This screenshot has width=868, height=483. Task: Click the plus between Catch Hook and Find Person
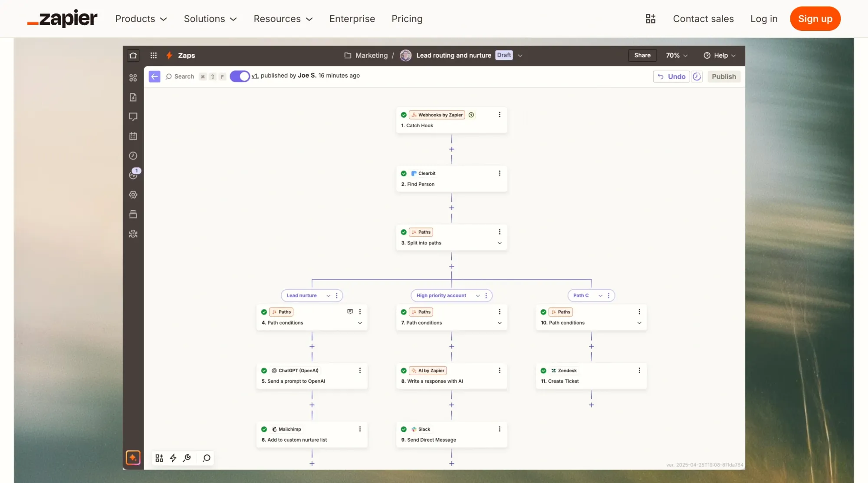coord(451,149)
